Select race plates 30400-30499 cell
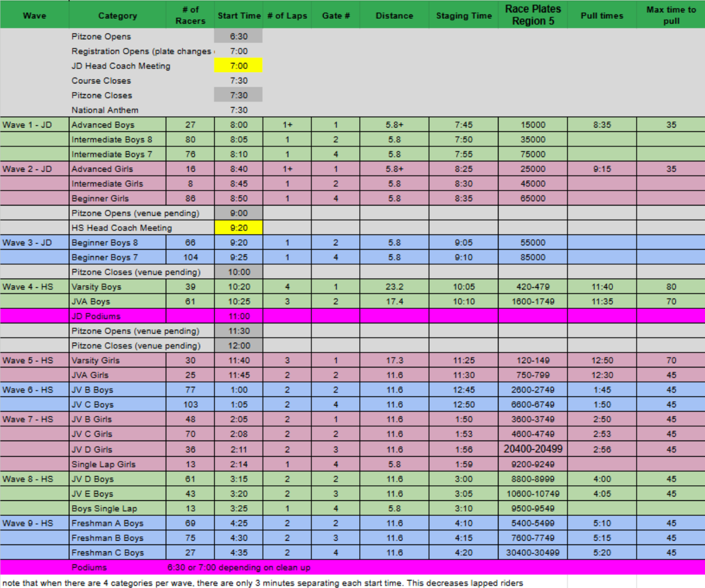Screen dimensions: 705x588 click(533, 552)
